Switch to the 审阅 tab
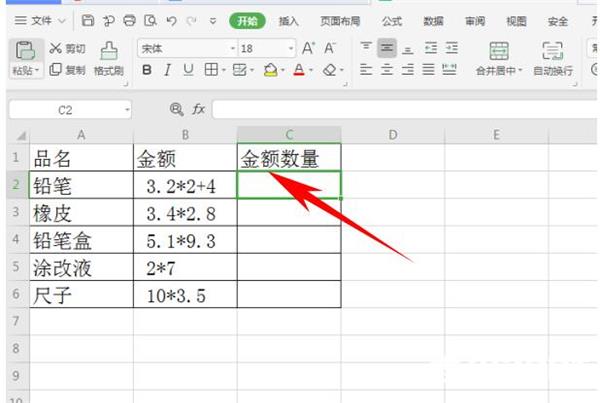Viewport: 600px width, 403px height. point(475,21)
